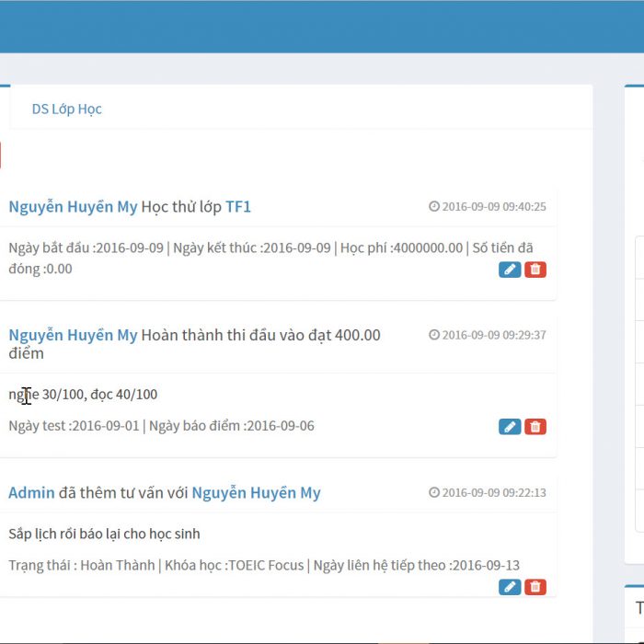
Task: Edit the Học thử lớp TF1 entry
Action: 509,270
